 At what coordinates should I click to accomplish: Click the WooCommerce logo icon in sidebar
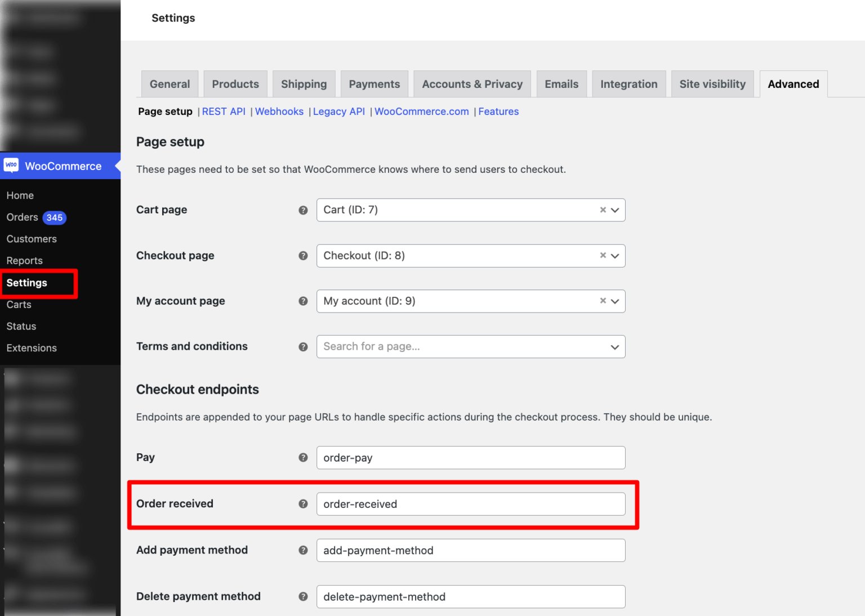click(x=11, y=166)
